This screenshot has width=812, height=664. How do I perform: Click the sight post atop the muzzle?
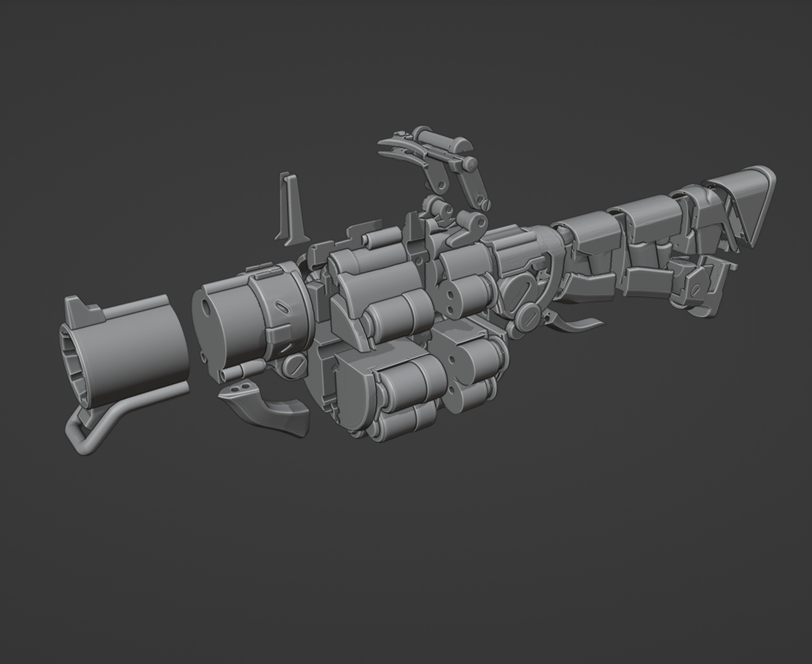pos(79,308)
